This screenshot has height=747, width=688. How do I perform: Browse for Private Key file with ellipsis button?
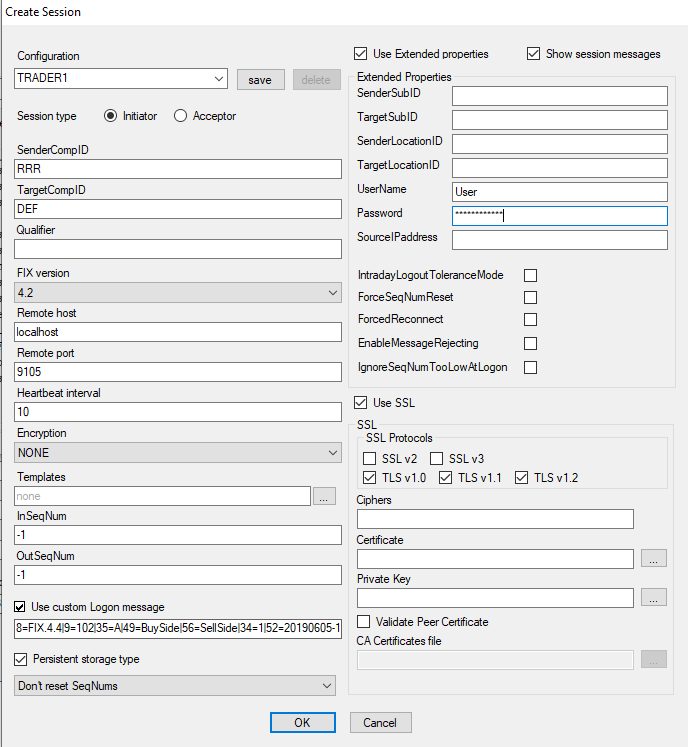pyautogui.click(x=653, y=597)
